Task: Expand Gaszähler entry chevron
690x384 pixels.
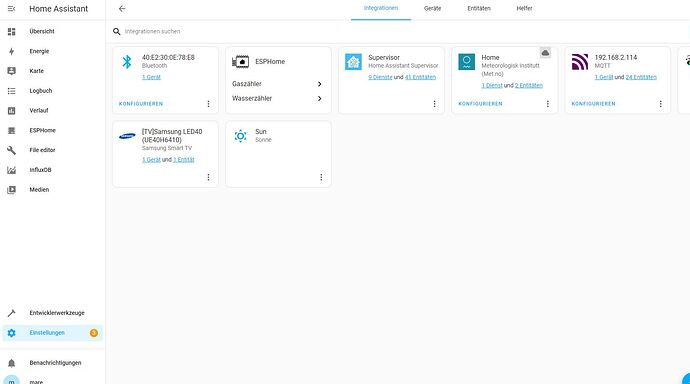Action: (320, 84)
